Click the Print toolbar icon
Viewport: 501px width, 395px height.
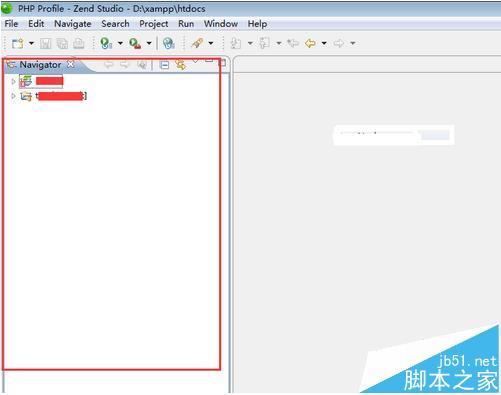tap(79, 43)
